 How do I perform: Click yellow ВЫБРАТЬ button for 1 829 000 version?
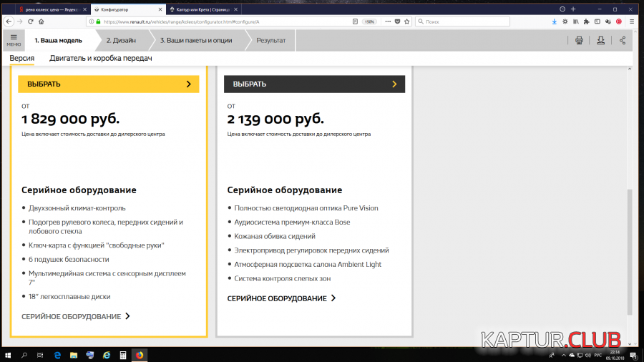(109, 84)
